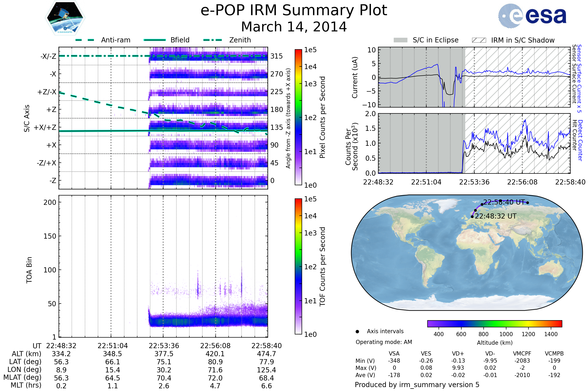Click the Bfield solid legend line
588x392 pixels.
(155, 40)
